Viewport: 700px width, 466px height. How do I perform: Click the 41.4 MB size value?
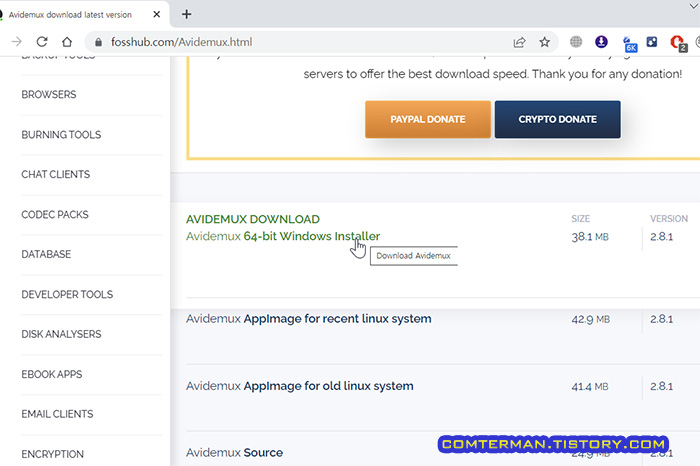tap(590, 387)
